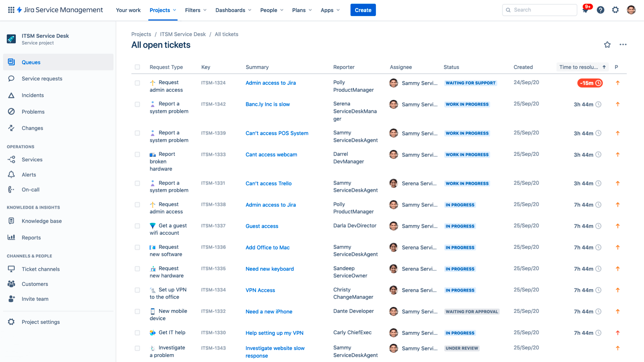
Task: Click the Reports sidebar icon
Action: 11,237
